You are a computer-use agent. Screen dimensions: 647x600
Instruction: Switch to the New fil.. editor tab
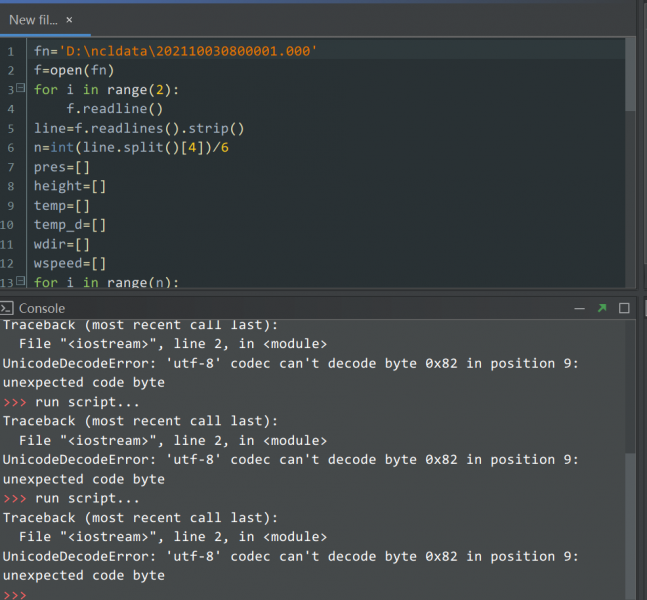[32, 19]
